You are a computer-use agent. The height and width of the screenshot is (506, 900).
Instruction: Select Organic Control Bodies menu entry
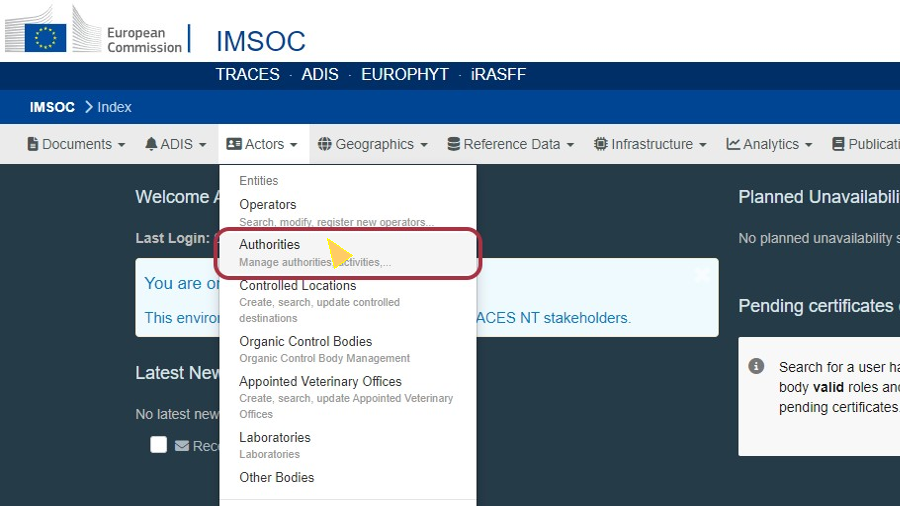coord(348,349)
